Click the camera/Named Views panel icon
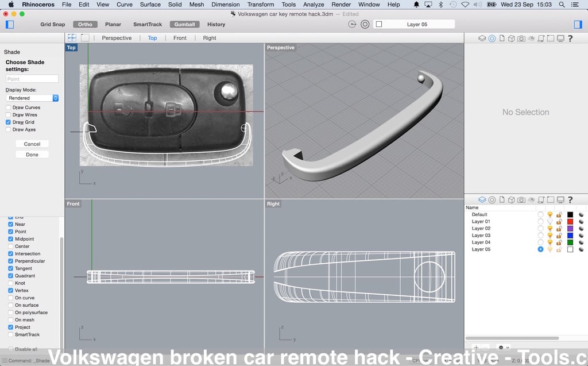Screen dimensions: 588x366 click(521, 38)
